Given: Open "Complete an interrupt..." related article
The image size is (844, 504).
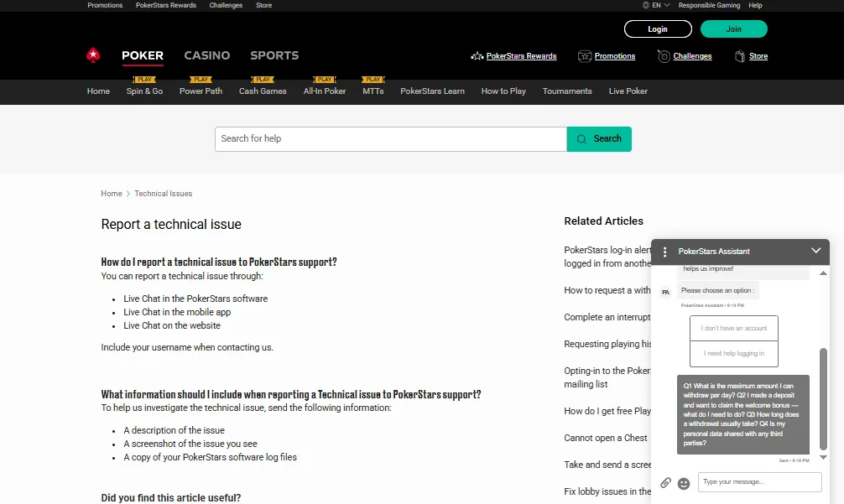Looking at the screenshot, I should point(607,317).
